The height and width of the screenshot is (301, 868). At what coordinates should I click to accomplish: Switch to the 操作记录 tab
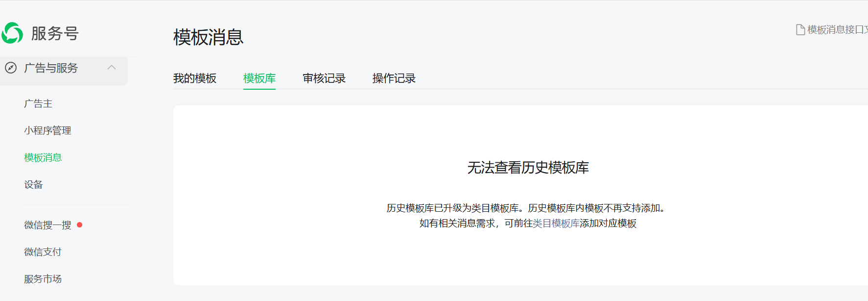[x=394, y=78]
